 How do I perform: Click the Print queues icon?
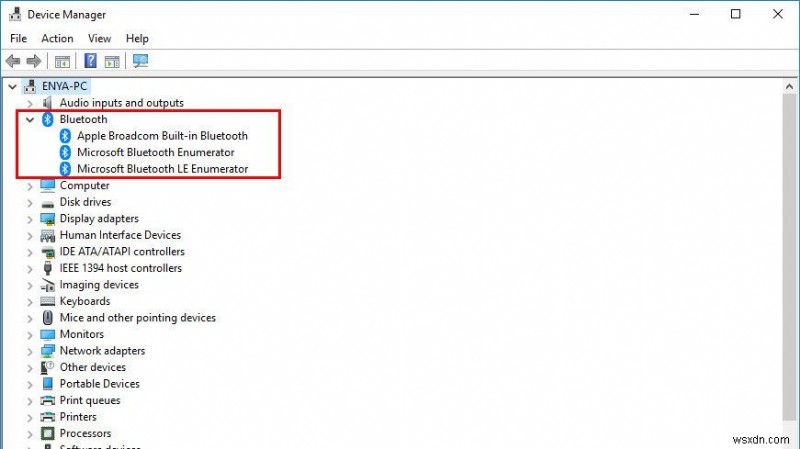(47, 401)
